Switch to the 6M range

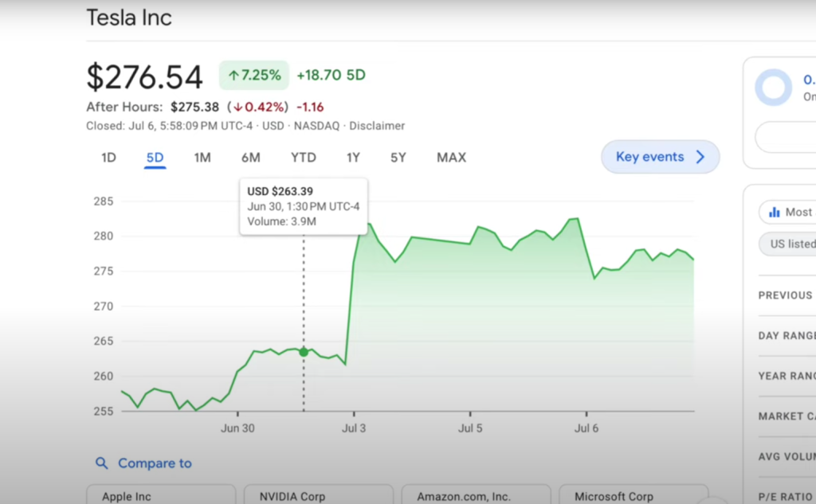click(x=250, y=157)
